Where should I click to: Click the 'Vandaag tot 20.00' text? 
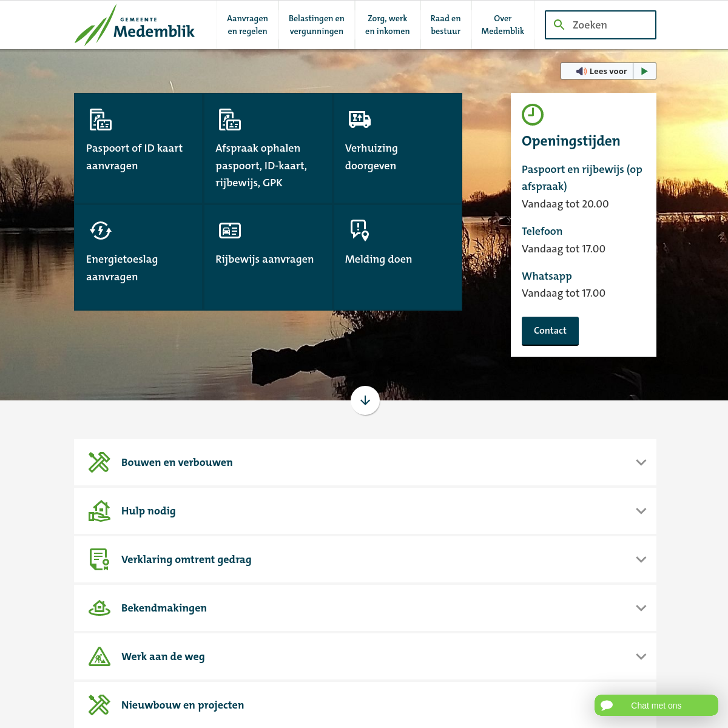pos(565,204)
